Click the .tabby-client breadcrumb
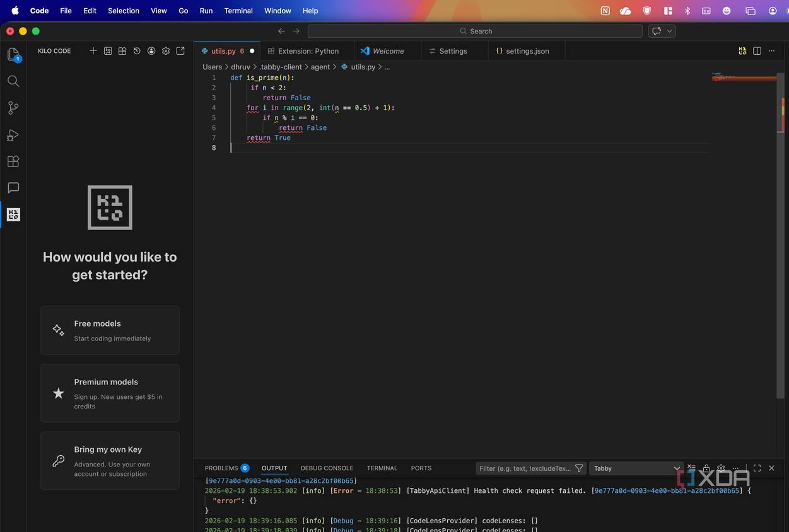 (x=281, y=67)
